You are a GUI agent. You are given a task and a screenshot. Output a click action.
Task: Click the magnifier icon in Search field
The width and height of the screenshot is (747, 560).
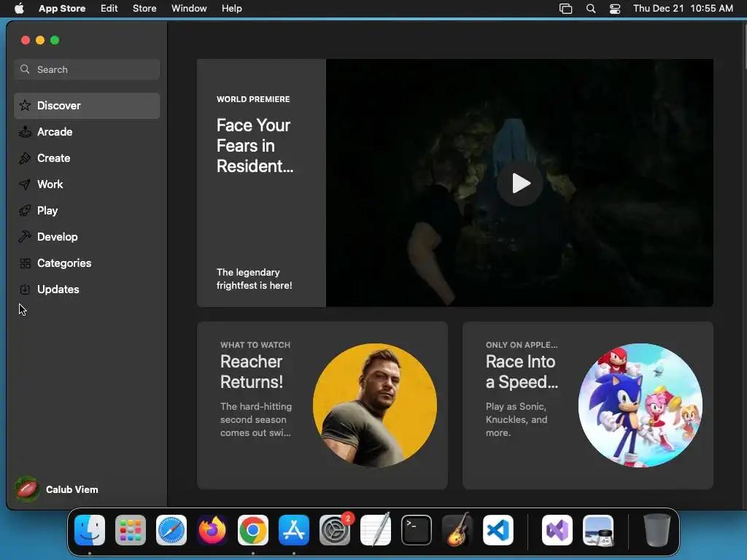pos(25,69)
